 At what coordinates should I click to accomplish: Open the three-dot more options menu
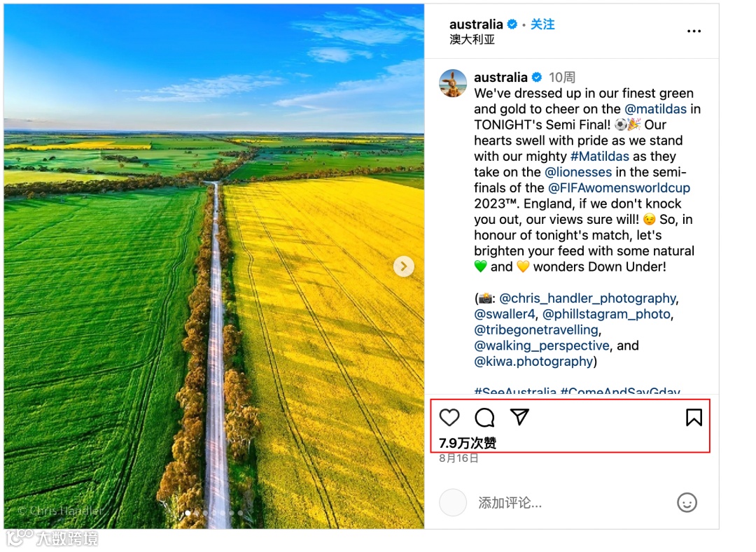click(x=694, y=31)
